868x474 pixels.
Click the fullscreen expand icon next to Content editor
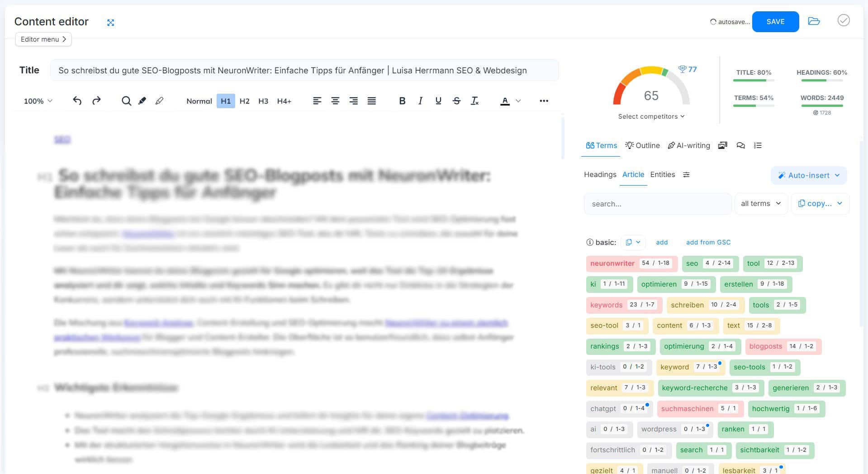coord(110,22)
